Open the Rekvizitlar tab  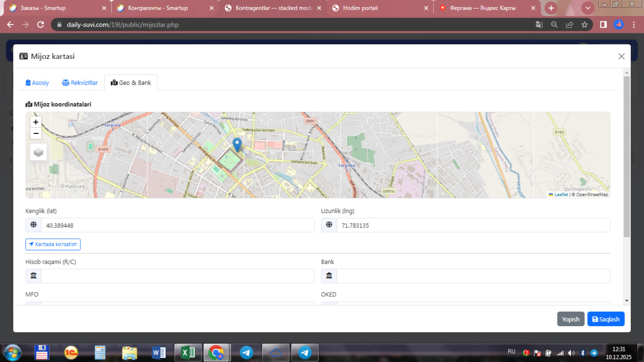(x=80, y=83)
